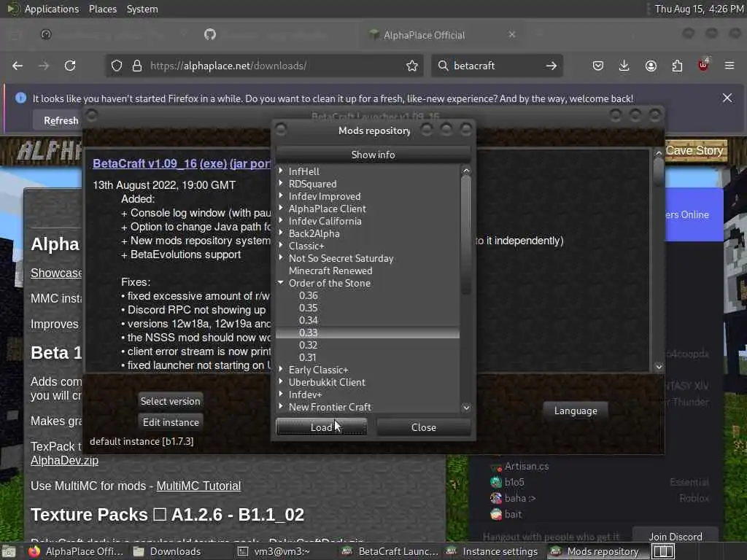
Task: Switch to BetaCraft Launcher in taskbar
Action: [x=391, y=551]
